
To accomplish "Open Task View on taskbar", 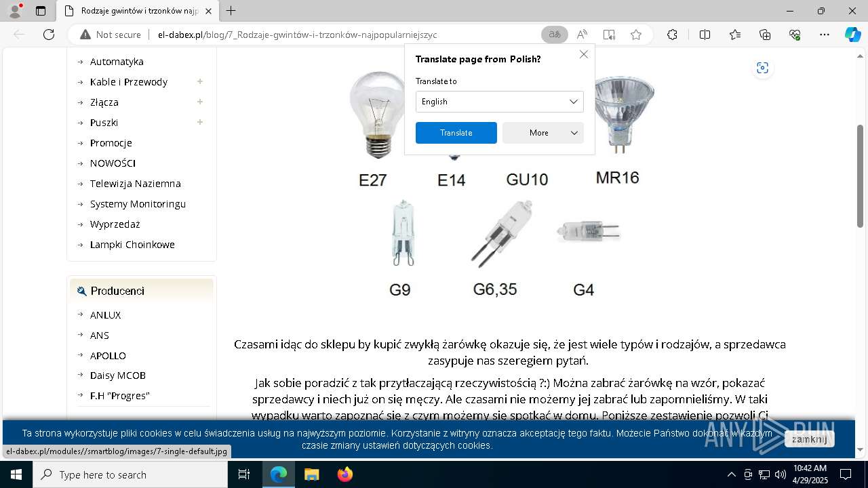I will (x=244, y=474).
